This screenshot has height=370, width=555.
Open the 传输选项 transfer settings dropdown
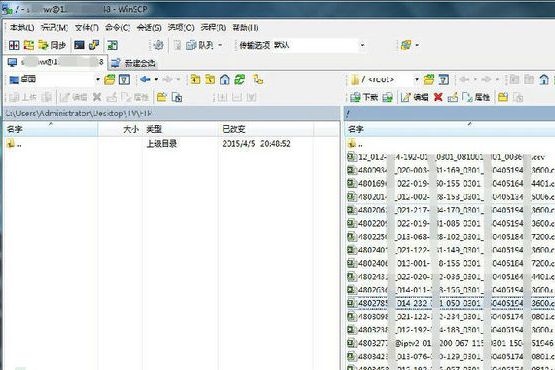(362, 45)
